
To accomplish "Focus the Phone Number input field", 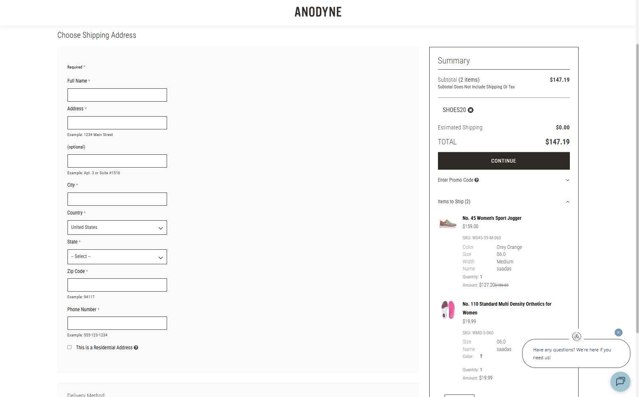I will click(117, 323).
